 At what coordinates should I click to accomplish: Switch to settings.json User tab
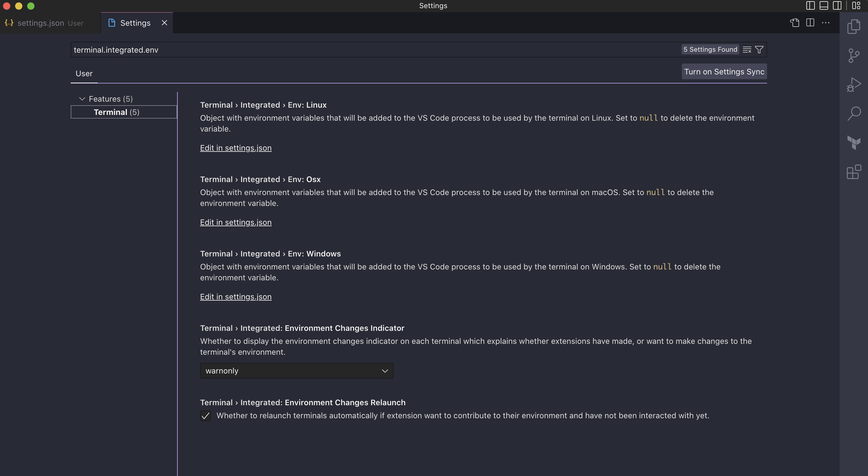[44, 23]
